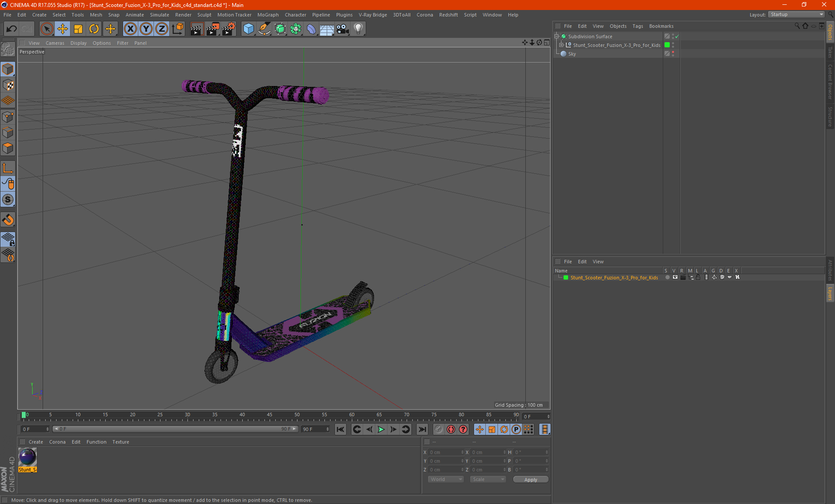The image size is (835, 504).
Task: Click the timeline preview range slider
Action: (x=175, y=429)
